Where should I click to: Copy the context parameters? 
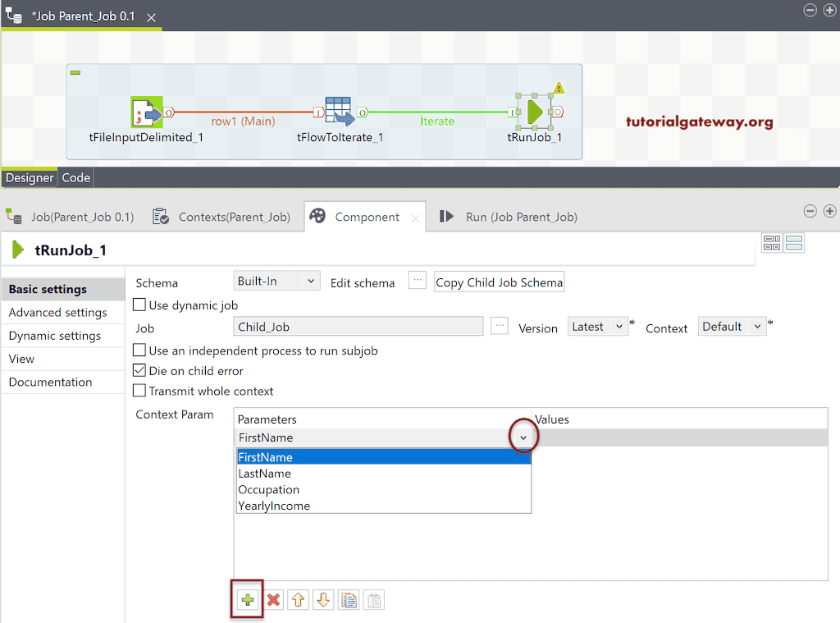pos(349,600)
